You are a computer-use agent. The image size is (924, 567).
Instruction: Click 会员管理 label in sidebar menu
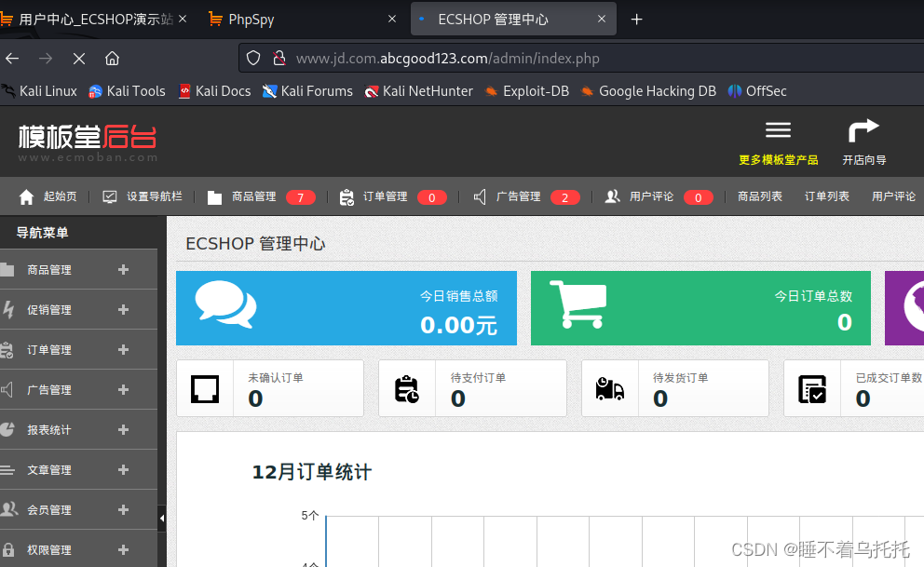point(49,510)
